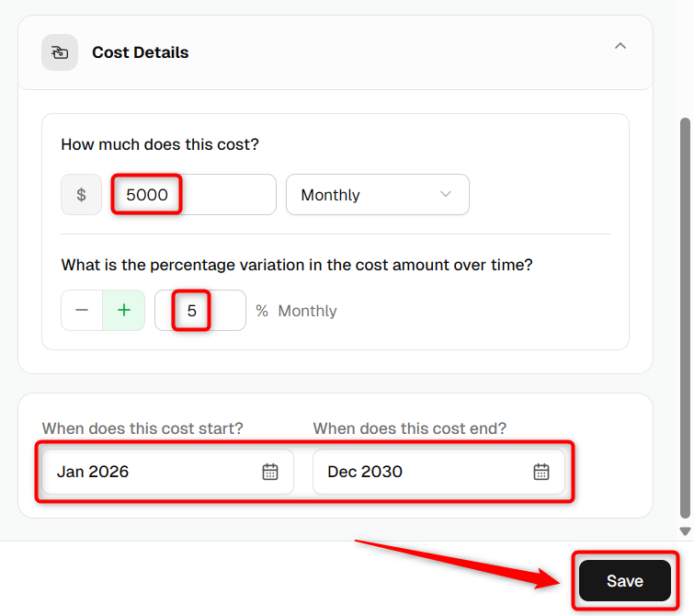This screenshot has height=616, width=694.
Task: Select the green plus variation toggle
Action: [x=124, y=310]
